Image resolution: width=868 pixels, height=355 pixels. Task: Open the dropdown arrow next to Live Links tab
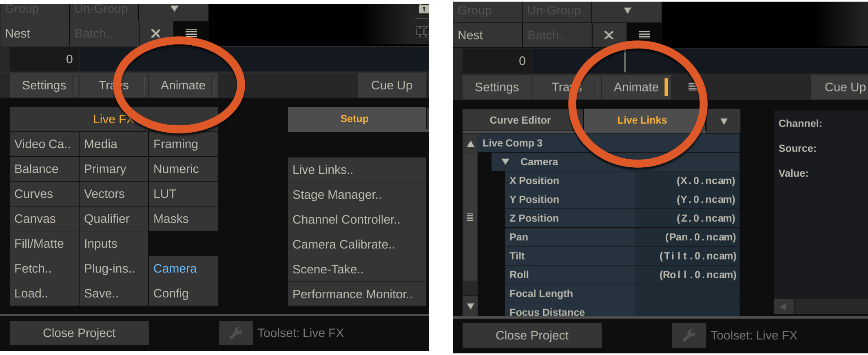724,121
